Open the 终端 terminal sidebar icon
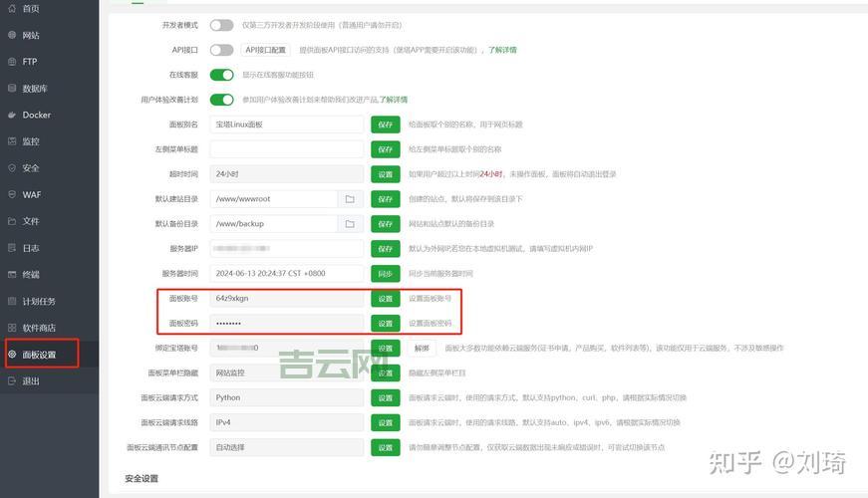Viewport: 868px width, 498px height. coord(11,275)
